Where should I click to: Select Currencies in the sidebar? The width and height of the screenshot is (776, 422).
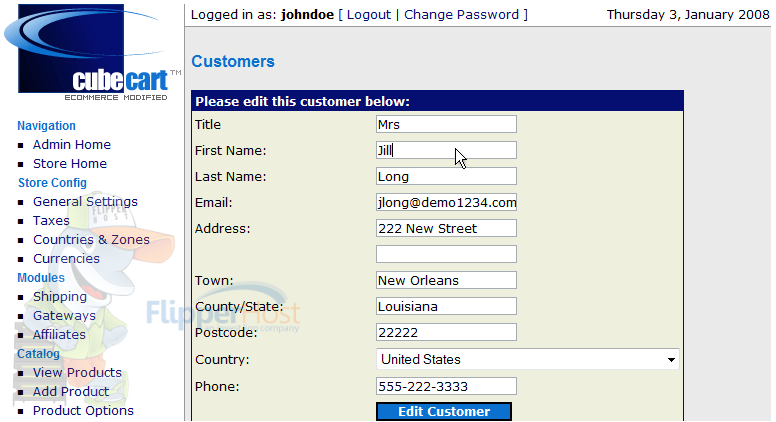pyautogui.click(x=66, y=259)
